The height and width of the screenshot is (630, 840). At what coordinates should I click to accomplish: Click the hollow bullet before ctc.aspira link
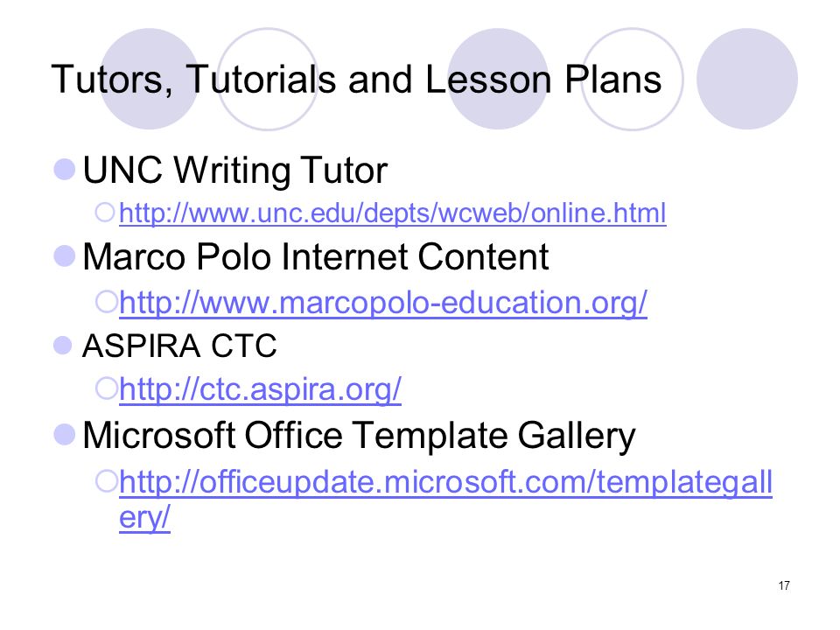(106, 388)
